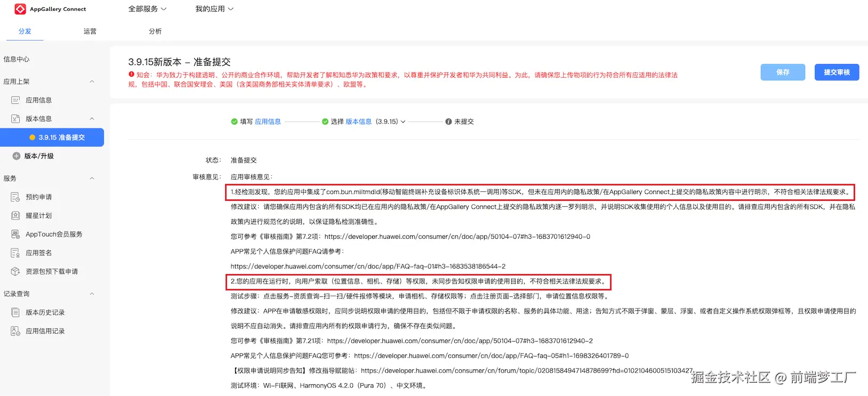This screenshot has height=396, width=868.
Task: Open 预约申请 in the sidebar
Action: click(x=39, y=197)
